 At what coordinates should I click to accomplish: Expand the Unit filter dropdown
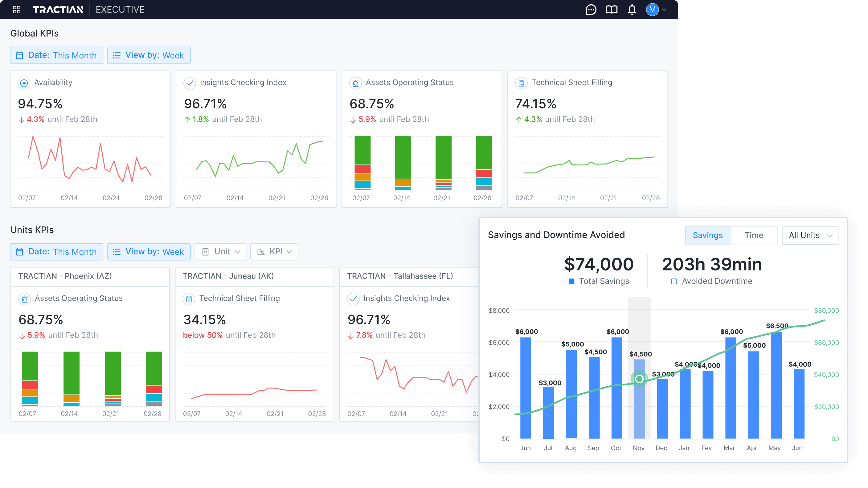click(220, 252)
